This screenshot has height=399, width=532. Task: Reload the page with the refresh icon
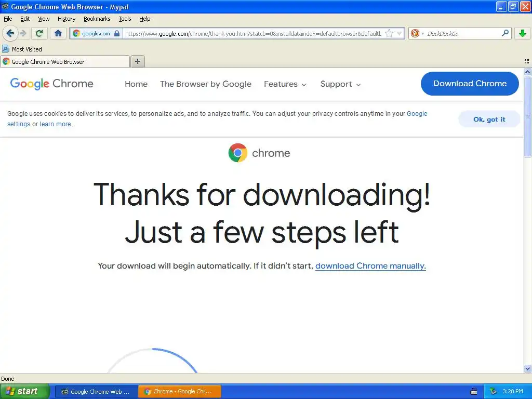(39, 33)
